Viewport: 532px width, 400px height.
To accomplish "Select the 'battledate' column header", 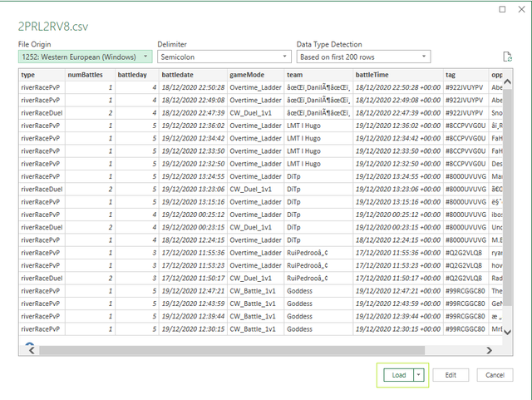I will (193, 75).
